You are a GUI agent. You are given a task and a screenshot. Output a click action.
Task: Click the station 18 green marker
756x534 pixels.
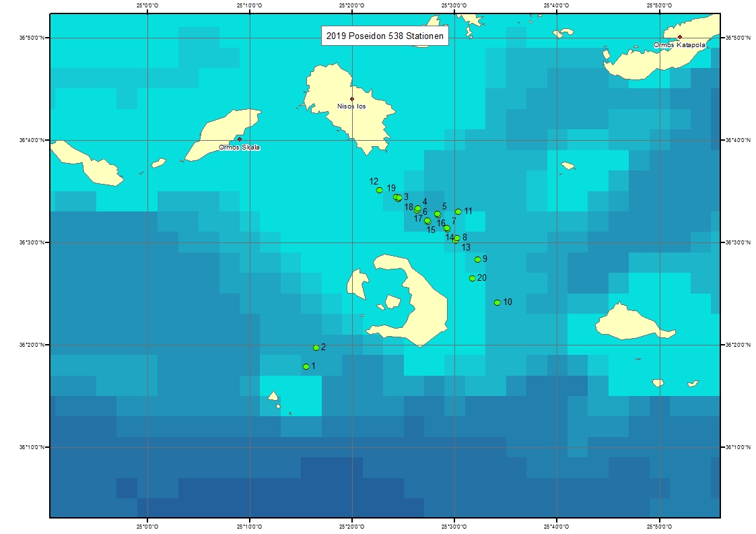[417, 209]
